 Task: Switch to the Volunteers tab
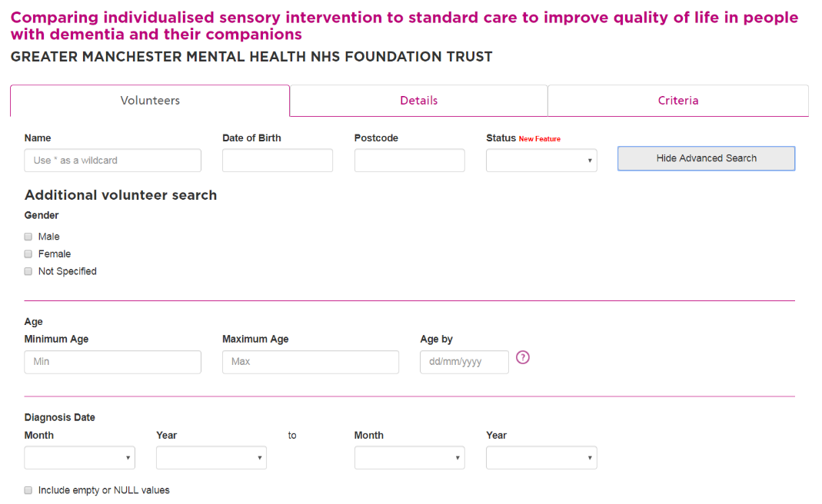(150, 101)
